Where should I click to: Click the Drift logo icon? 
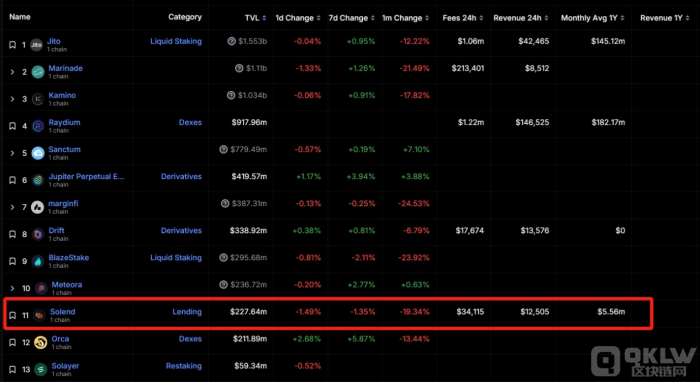(x=38, y=234)
